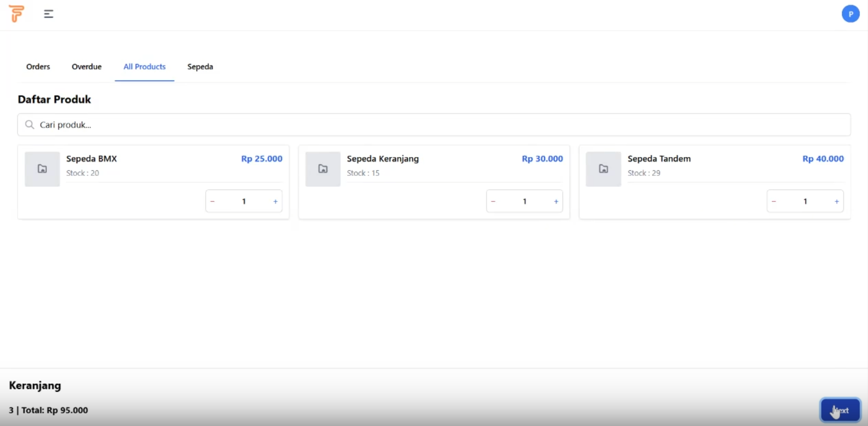Click the Sepeda Tandem image placeholder

603,169
